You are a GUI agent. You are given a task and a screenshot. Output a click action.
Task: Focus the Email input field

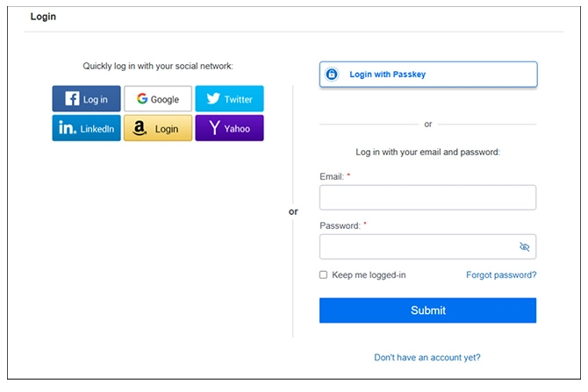pos(427,197)
